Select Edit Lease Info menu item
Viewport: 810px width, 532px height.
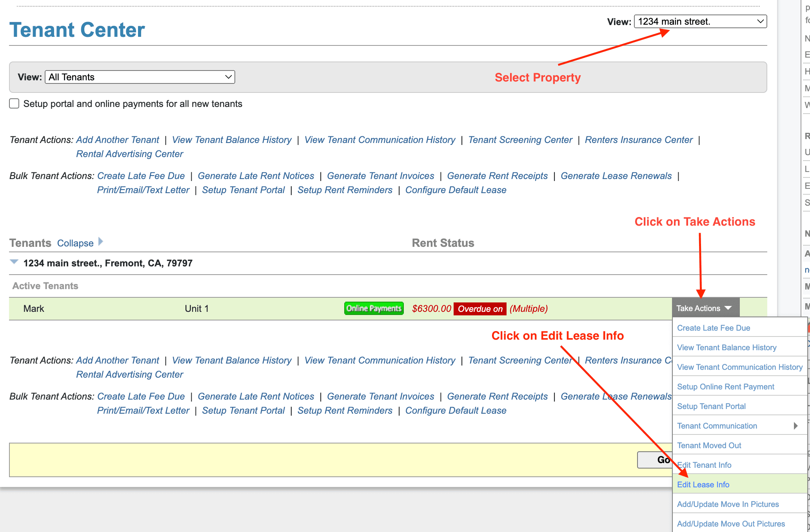[x=703, y=485]
